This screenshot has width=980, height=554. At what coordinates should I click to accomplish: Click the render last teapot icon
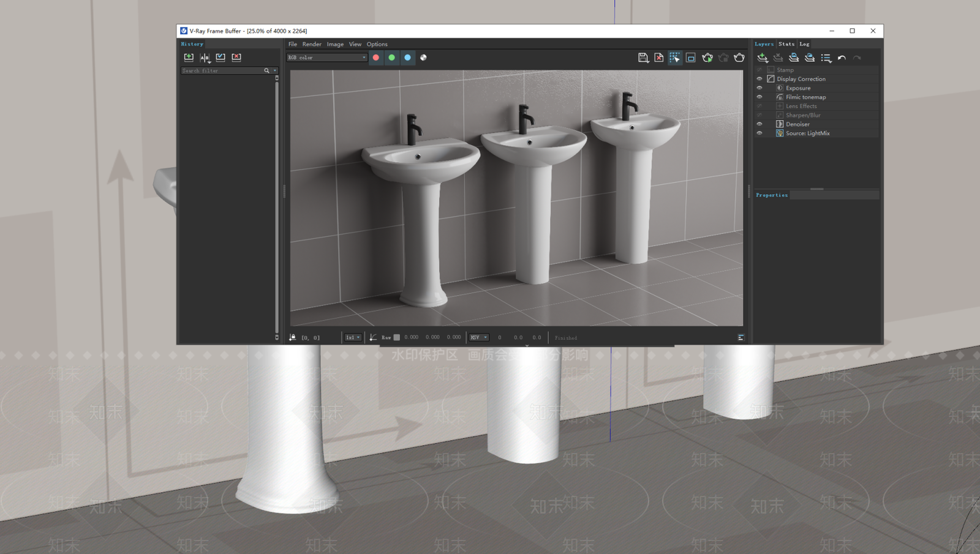coord(739,58)
